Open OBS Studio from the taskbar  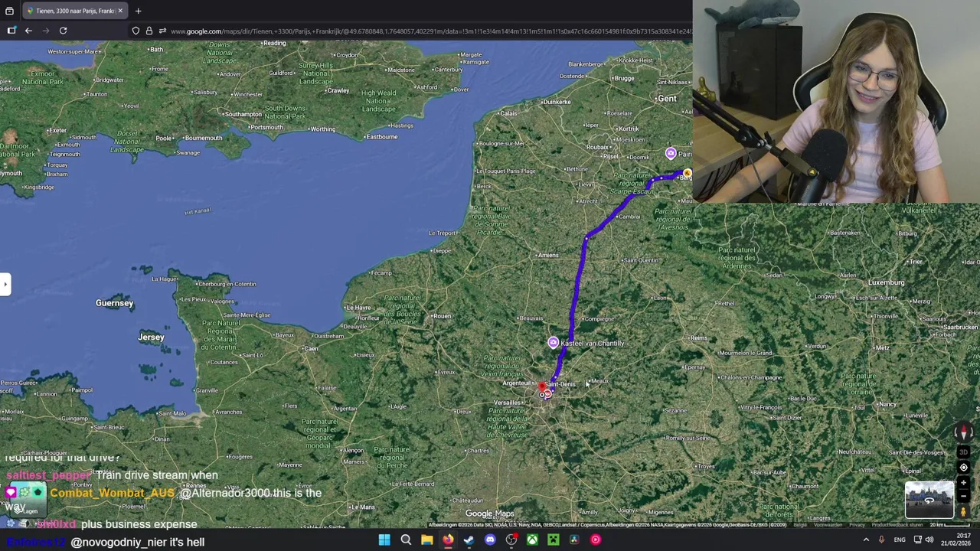[x=511, y=540]
